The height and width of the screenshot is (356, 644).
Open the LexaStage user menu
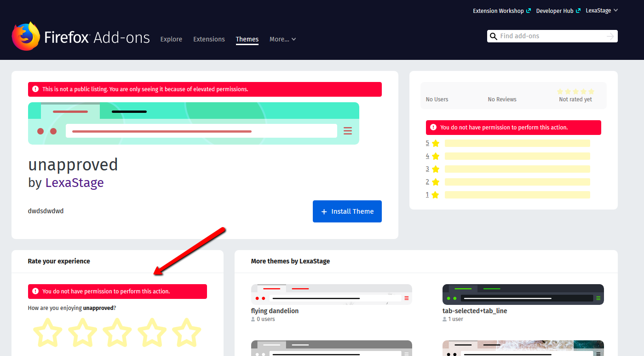click(602, 11)
